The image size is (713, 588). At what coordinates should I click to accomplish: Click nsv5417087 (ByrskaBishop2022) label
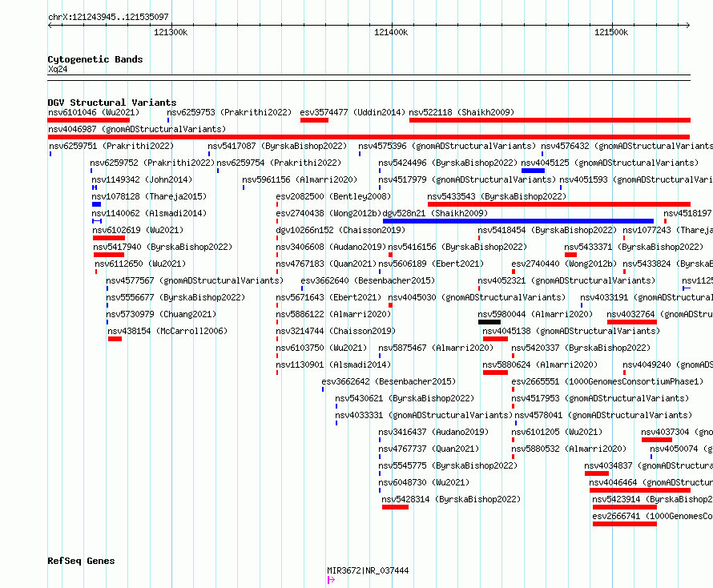[x=277, y=146]
